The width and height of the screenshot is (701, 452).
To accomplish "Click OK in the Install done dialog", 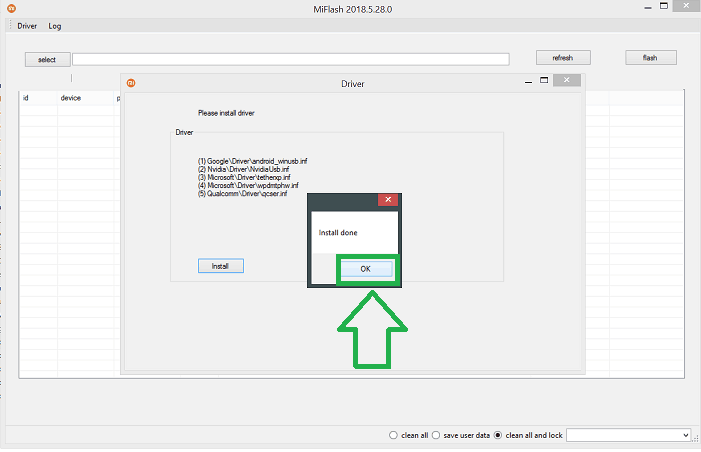I will 367,269.
